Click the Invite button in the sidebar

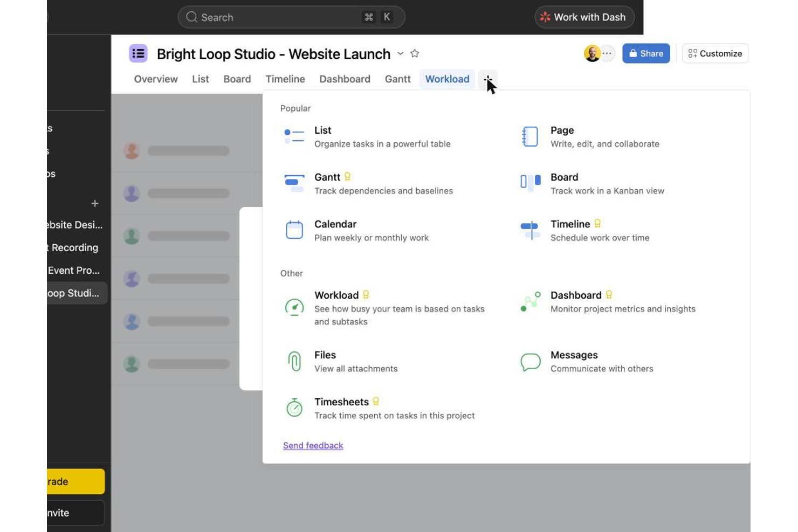pos(75,513)
